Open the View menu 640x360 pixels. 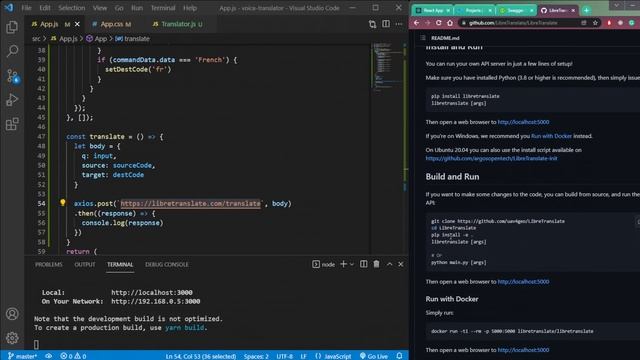(100, 8)
